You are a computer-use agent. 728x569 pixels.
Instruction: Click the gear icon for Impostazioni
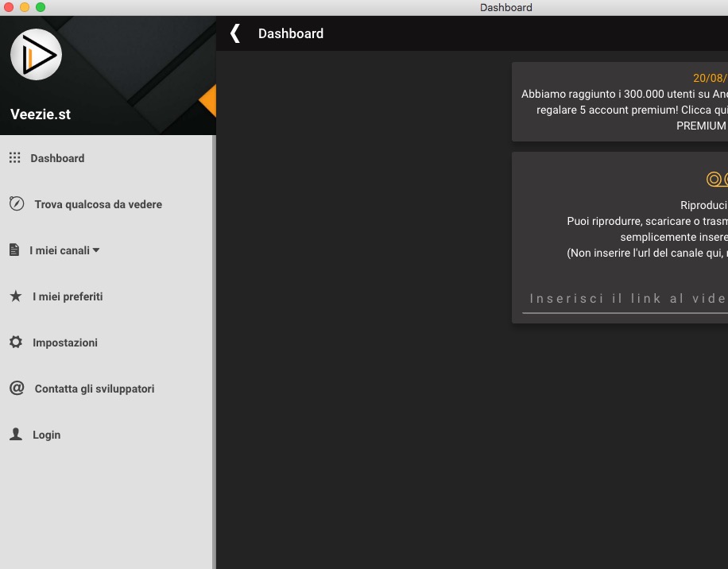click(x=16, y=343)
